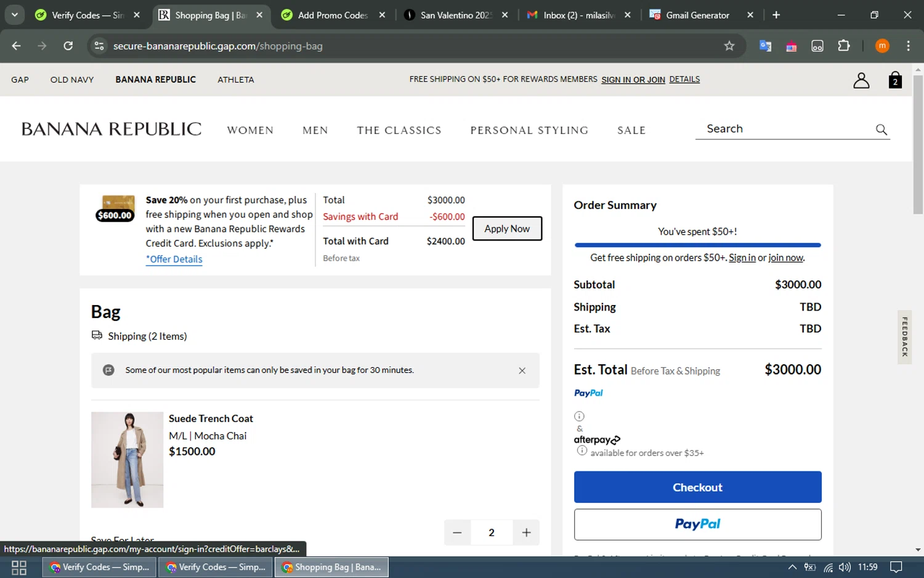Open the *Offer Details link
The height and width of the screenshot is (578, 924).
[174, 259]
